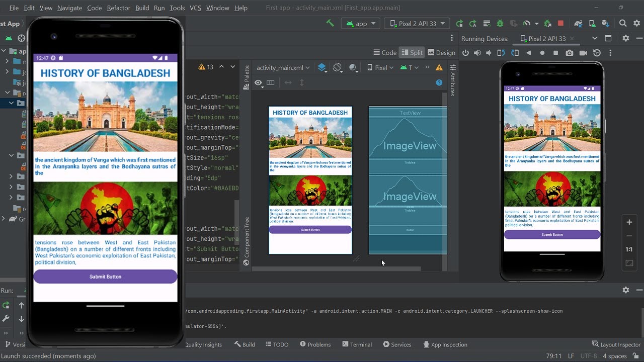This screenshot has width=644, height=362.
Task: Expand the hidden designer toolbar items chevron
Action: point(427,67)
